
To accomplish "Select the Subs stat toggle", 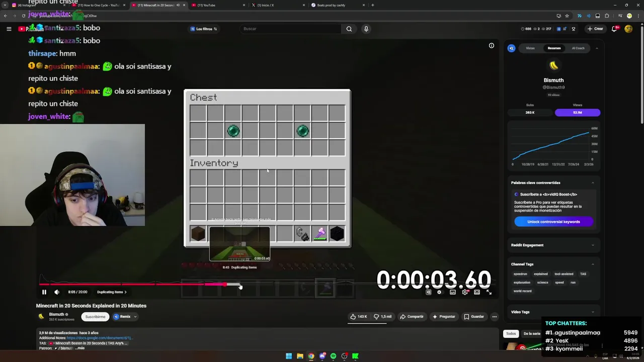I will click(x=530, y=113).
